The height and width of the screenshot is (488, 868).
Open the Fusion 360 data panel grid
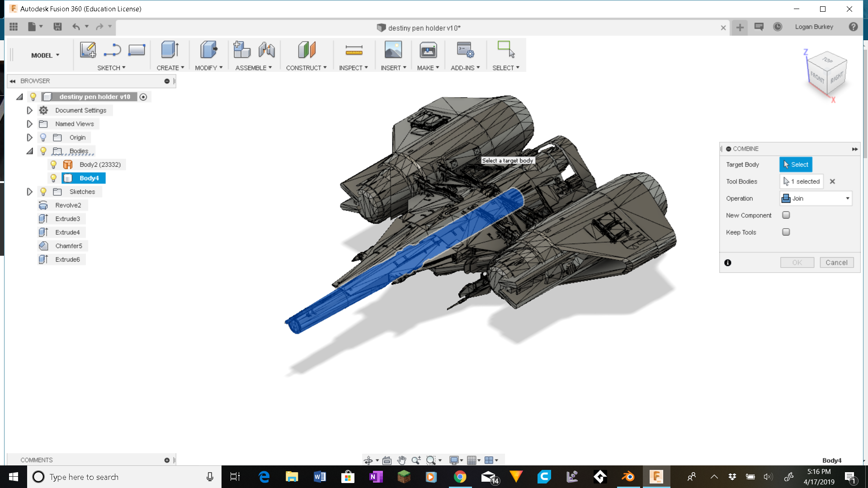[14, 27]
